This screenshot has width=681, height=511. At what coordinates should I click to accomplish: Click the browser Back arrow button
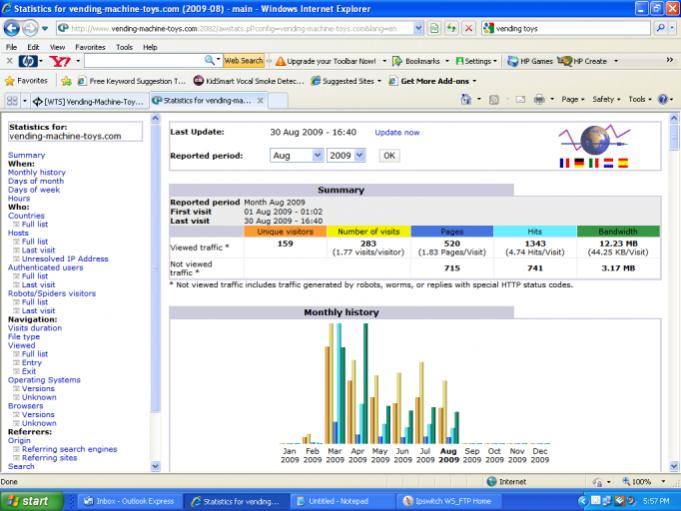tap(13, 28)
